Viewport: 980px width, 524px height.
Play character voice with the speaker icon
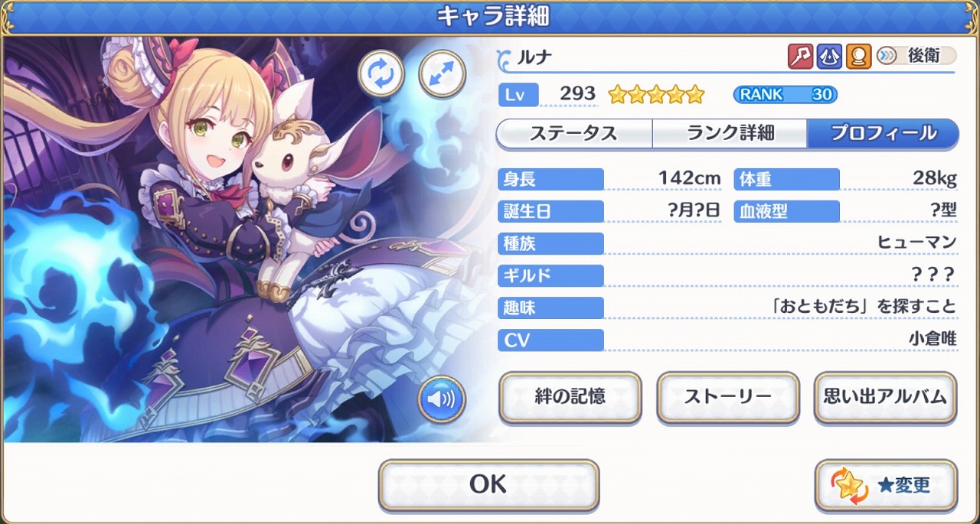tap(441, 399)
